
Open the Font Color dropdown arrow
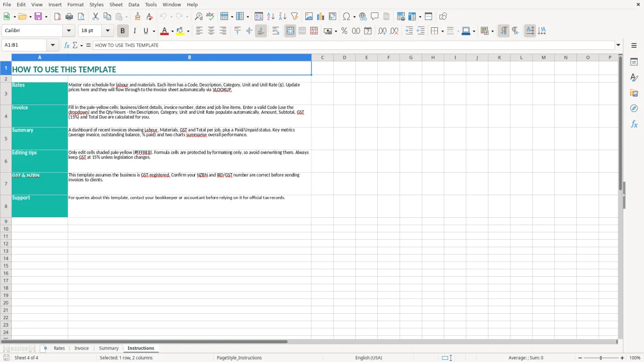click(172, 31)
